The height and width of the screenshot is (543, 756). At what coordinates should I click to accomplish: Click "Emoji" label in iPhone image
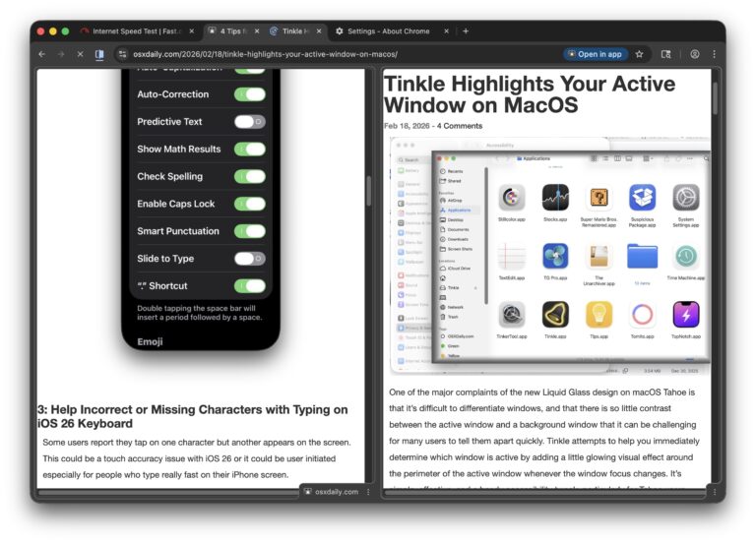click(x=150, y=341)
